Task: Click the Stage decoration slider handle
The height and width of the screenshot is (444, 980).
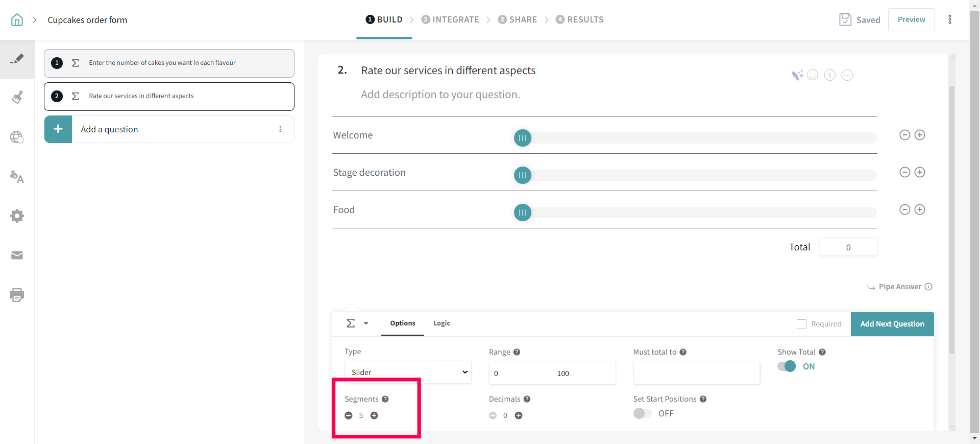Action: point(522,175)
